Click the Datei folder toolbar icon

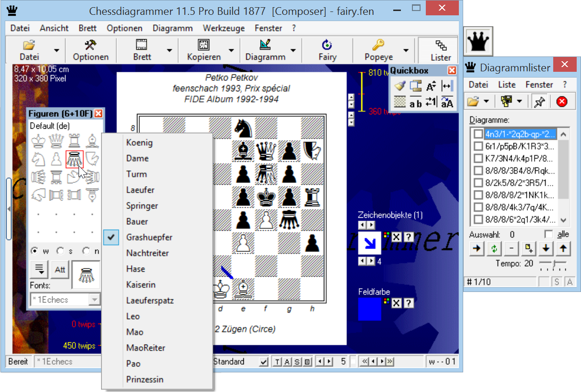29,45
